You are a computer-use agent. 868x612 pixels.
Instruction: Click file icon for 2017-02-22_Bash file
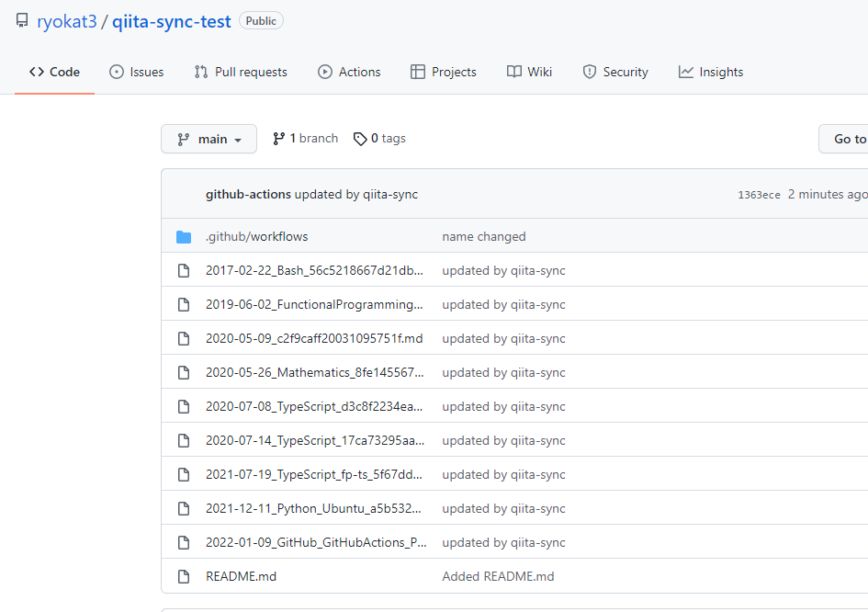184,271
